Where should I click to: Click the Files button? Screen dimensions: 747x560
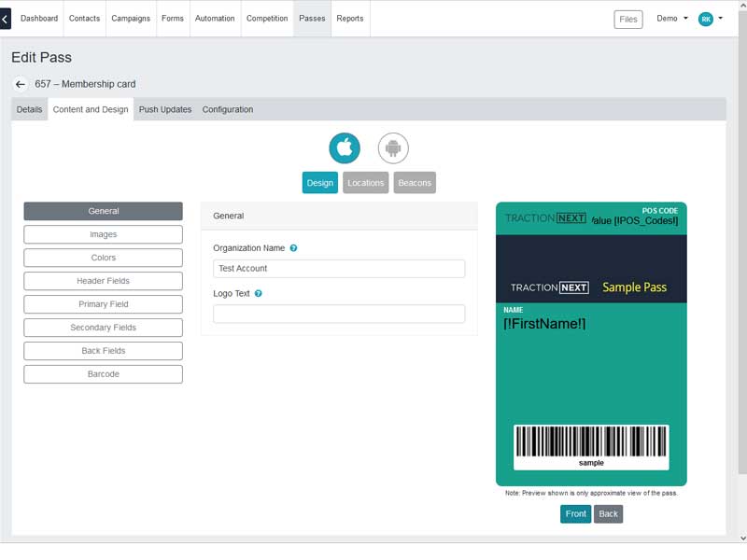[x=628, y=20]
